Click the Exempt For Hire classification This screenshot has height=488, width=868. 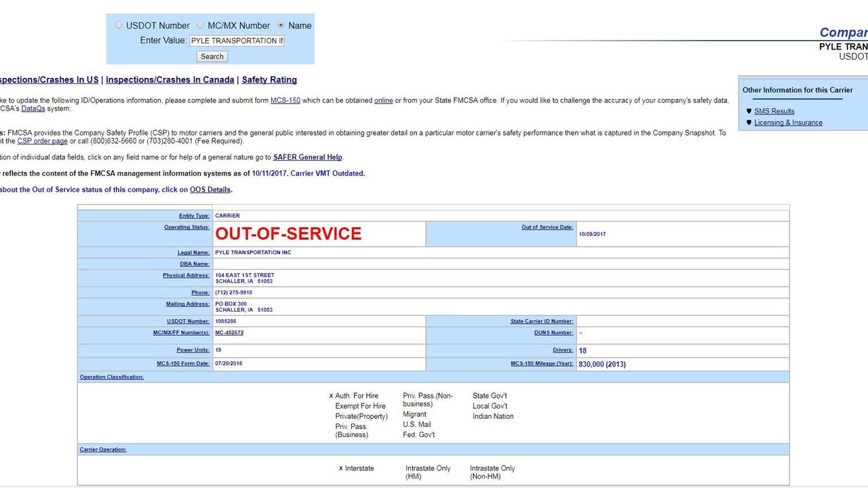(x=360, y=406)
